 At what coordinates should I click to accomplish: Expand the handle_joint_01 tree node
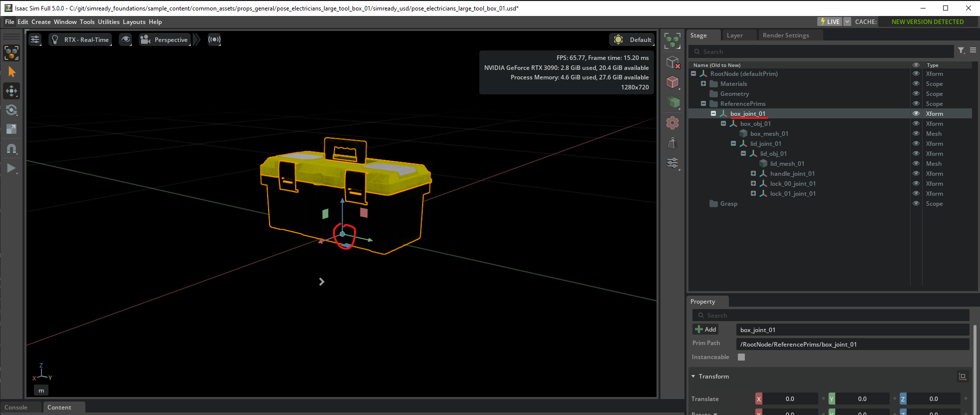753,173
